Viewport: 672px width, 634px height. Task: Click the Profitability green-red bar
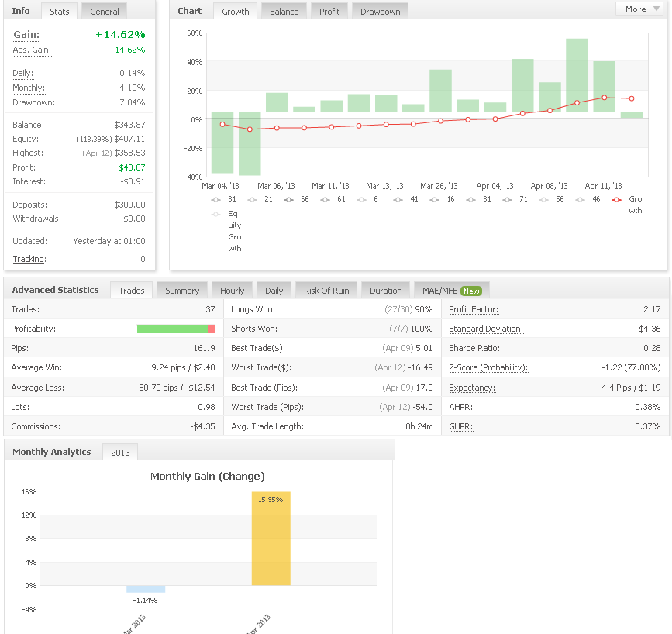point(176,329)
